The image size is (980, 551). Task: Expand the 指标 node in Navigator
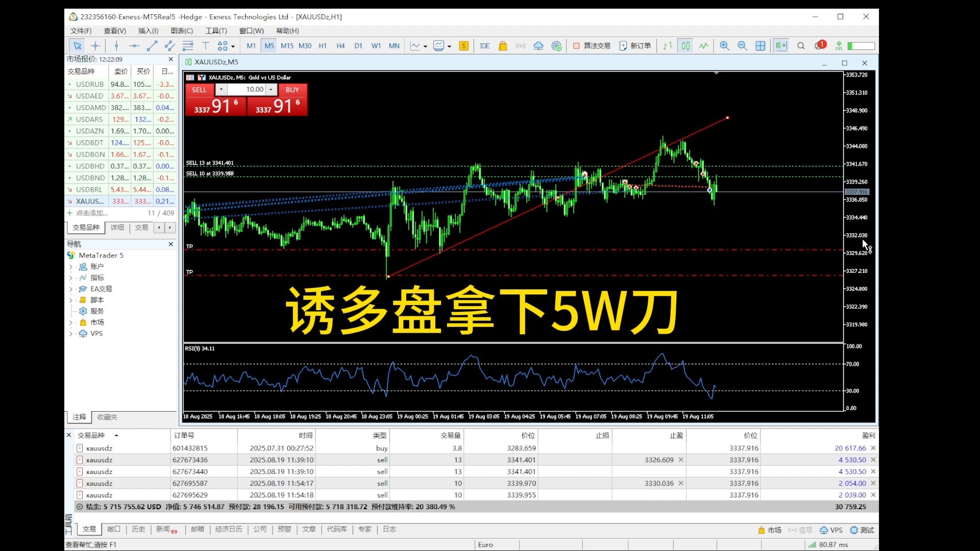point(70,278)
